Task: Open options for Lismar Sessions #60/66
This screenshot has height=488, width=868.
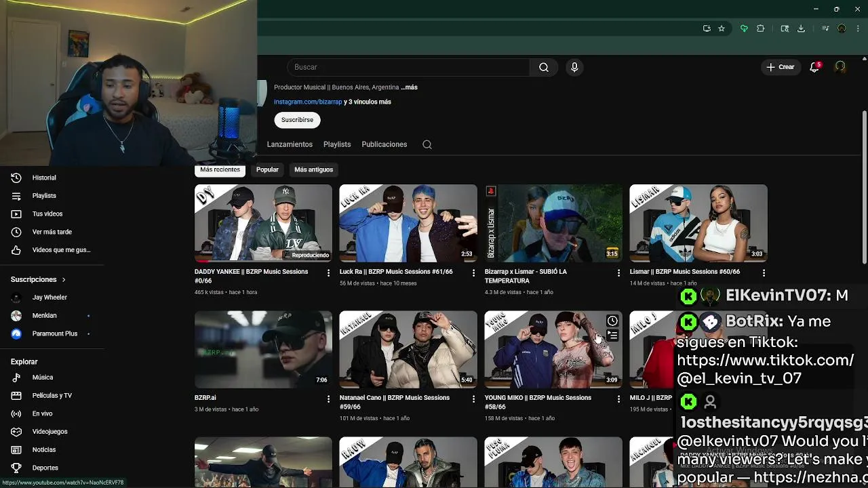Action: pos(764,272)
